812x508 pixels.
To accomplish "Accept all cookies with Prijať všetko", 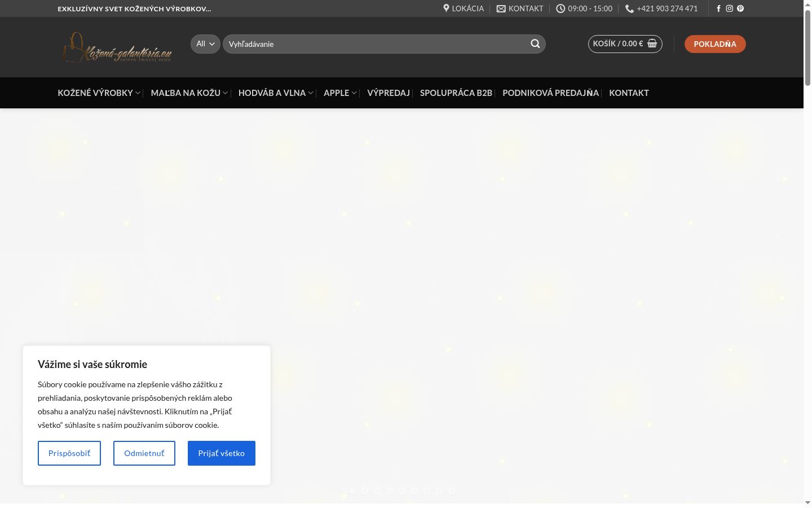I will click(x=222, y=453).
